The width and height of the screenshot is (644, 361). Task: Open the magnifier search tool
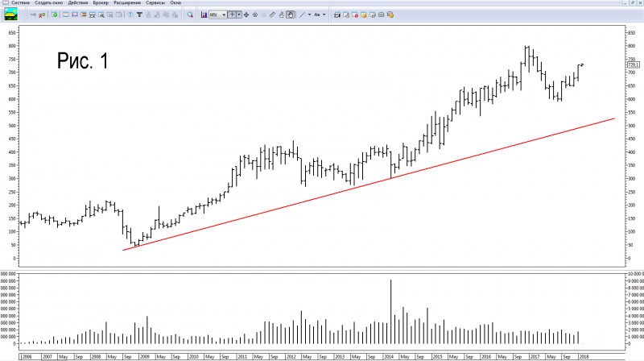[190, 15]
